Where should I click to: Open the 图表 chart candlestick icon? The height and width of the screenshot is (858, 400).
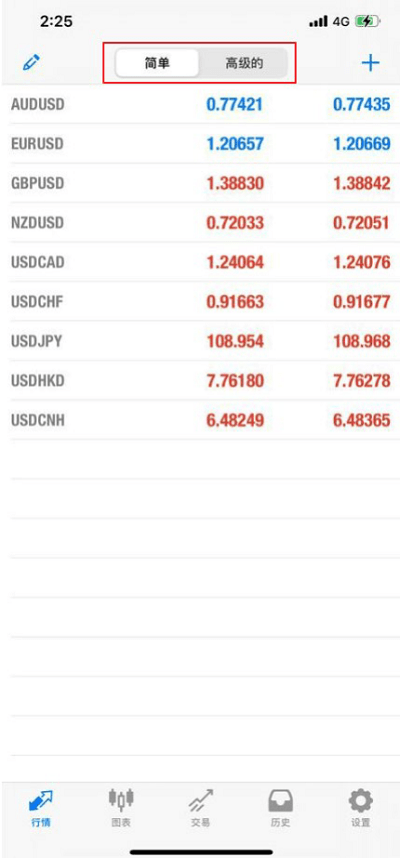(x=121, y=800)
